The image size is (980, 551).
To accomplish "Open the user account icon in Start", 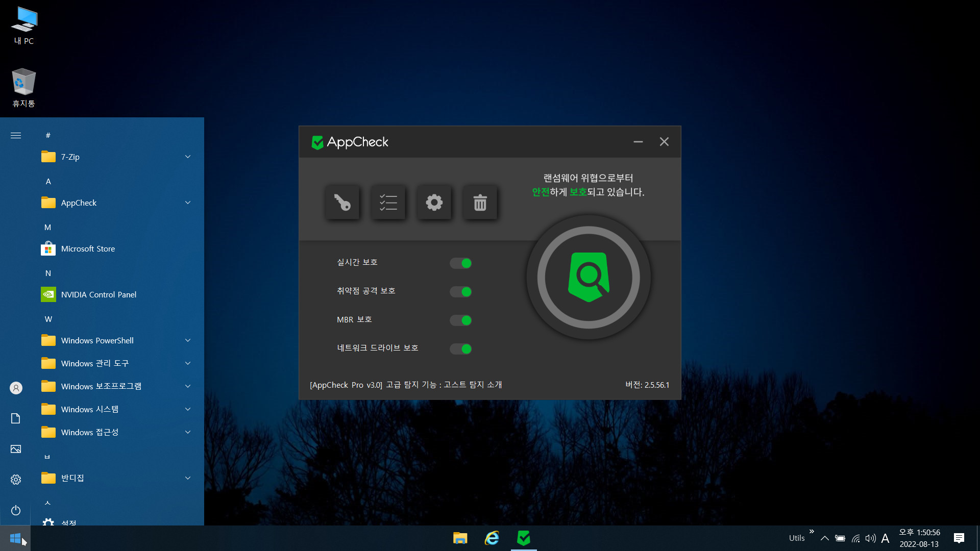I will point(16,388).
